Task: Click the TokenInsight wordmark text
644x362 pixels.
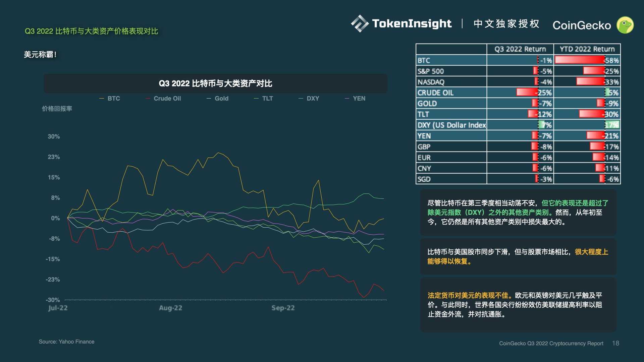Action: point(412,23)
